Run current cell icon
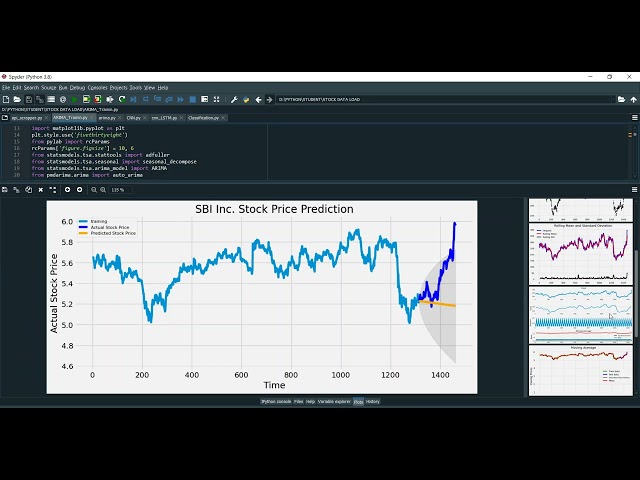The height and width of the screenshot is (480, 640). [x=86, y=99]
